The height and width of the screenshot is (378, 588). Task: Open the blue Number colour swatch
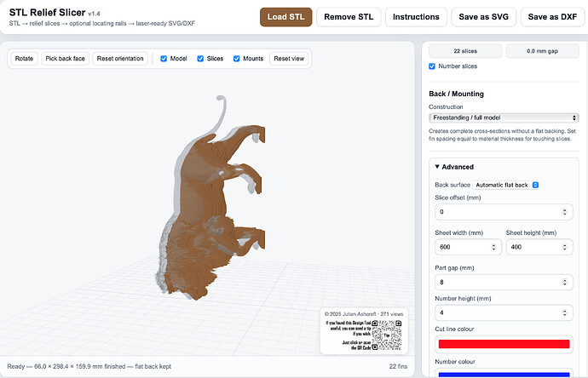pos(504,375)
